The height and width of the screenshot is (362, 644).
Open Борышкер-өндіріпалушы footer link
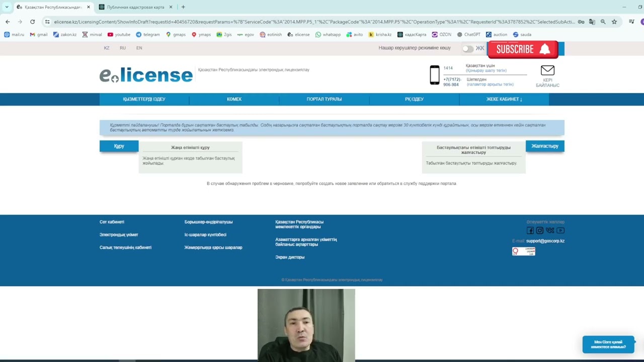208,222
